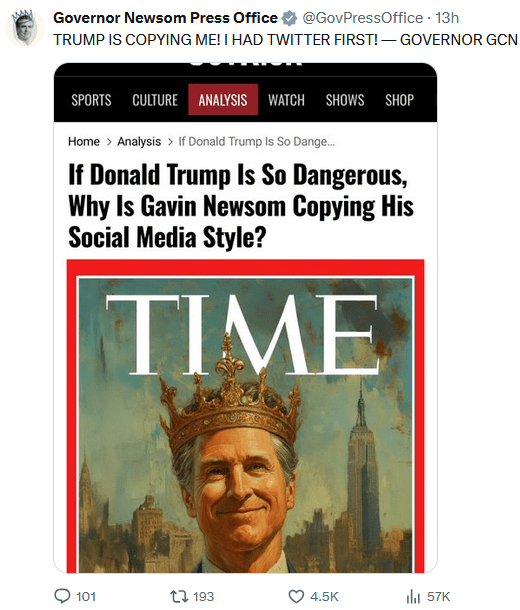Open the @GovPressOffice handle link
The width and height of the screenshot is (520, 610).
[362, 18]
